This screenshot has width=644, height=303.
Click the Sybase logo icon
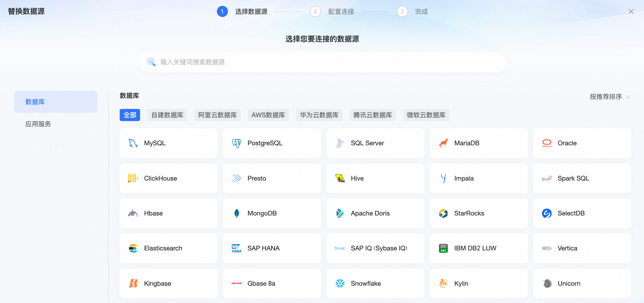click(x=340, y=248)
